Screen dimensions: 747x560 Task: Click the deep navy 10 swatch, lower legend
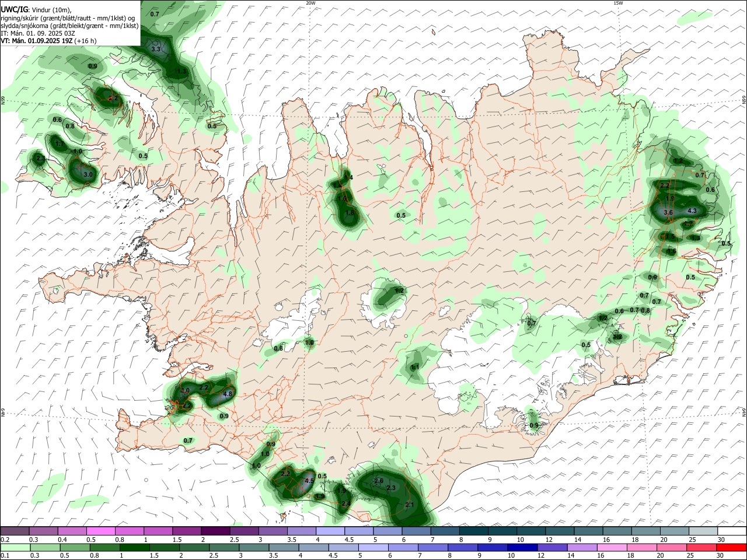pos(522,548)
